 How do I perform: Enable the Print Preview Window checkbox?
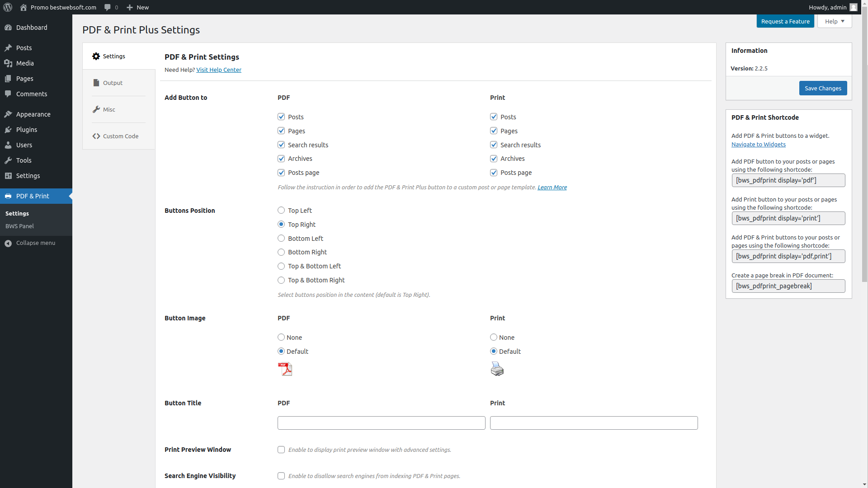coord(281,450)
